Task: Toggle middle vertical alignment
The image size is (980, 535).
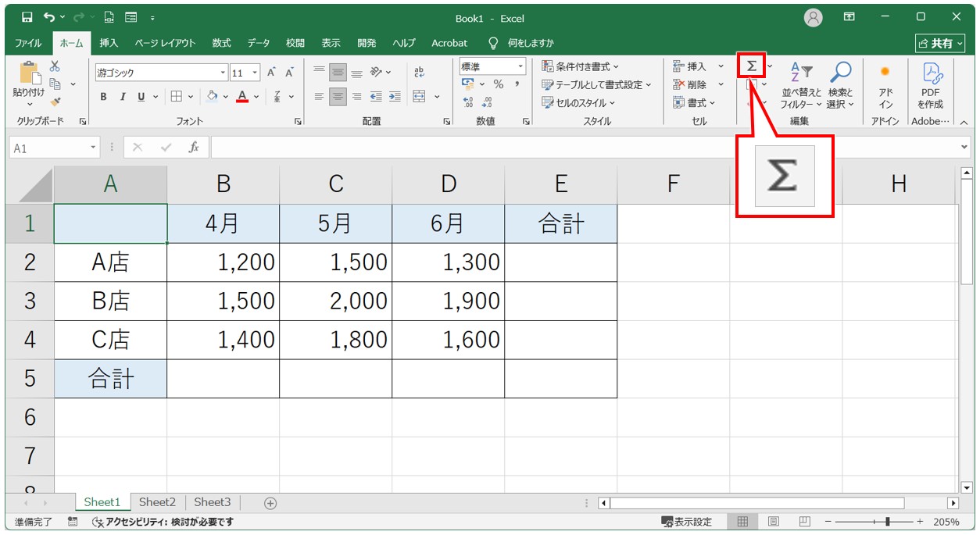Action: click(x=338, y=73)
